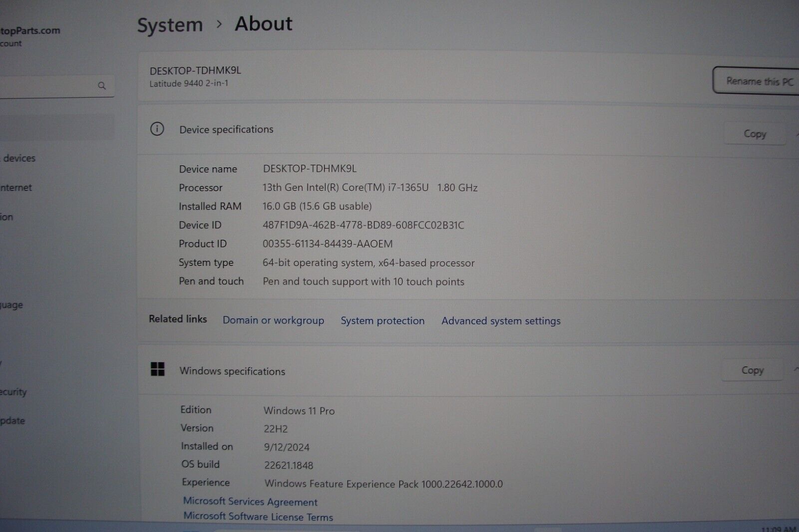799x532 pixels.
Task: Select Edition value Windows 11 Pro
Action: (x=299, y=411)
